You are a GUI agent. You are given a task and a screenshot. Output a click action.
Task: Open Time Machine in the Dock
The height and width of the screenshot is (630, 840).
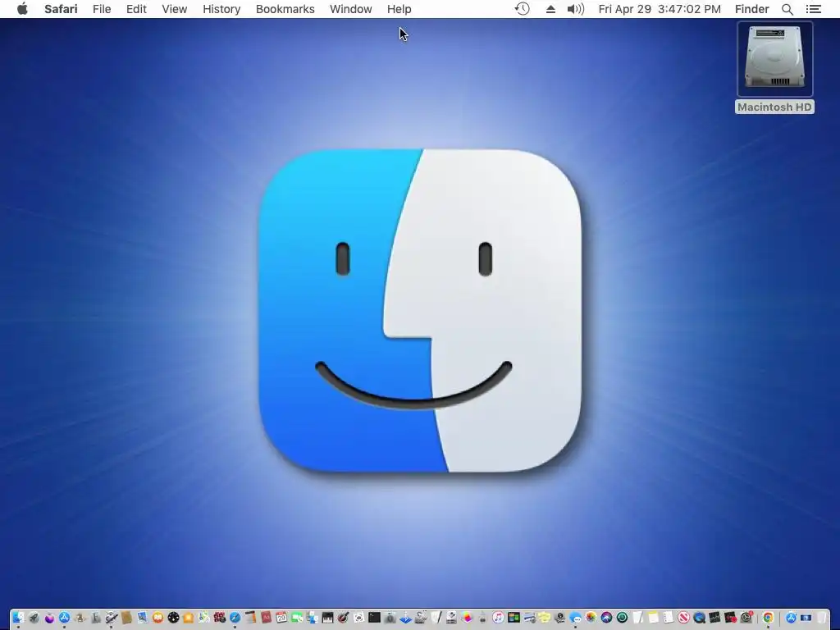click(x=622, y=618)
